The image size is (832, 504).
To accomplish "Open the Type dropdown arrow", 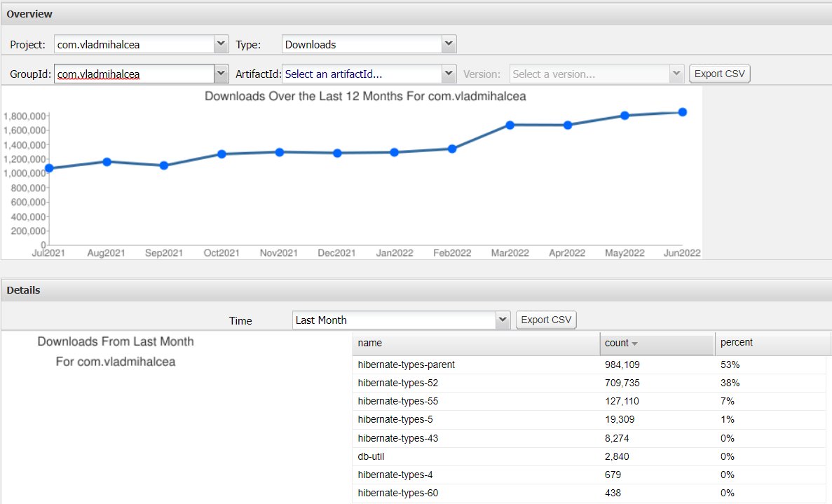I will pyautogui.click(x=449, y=44).
